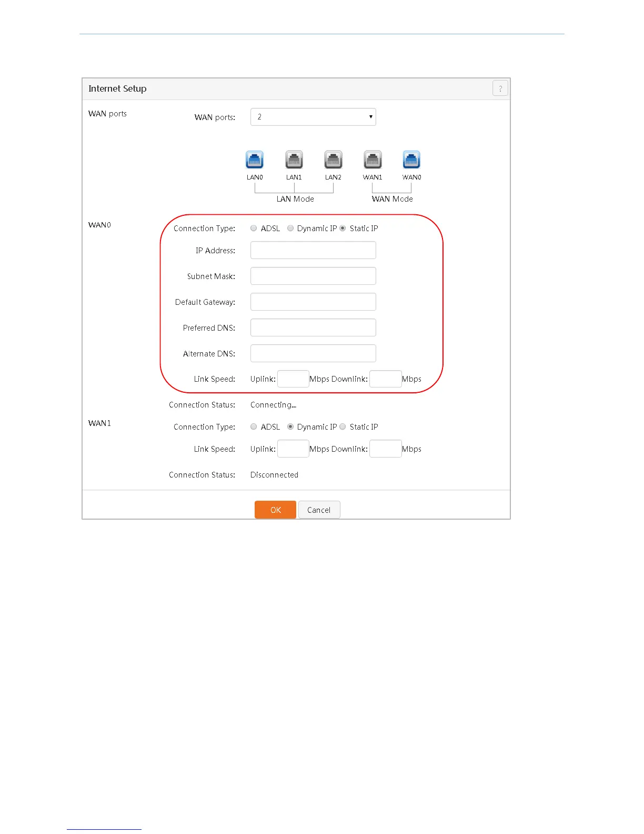Click the 'Internet Setup' title
The height and width of the screenshot is (834, 644).
click(x=117, y=88)
